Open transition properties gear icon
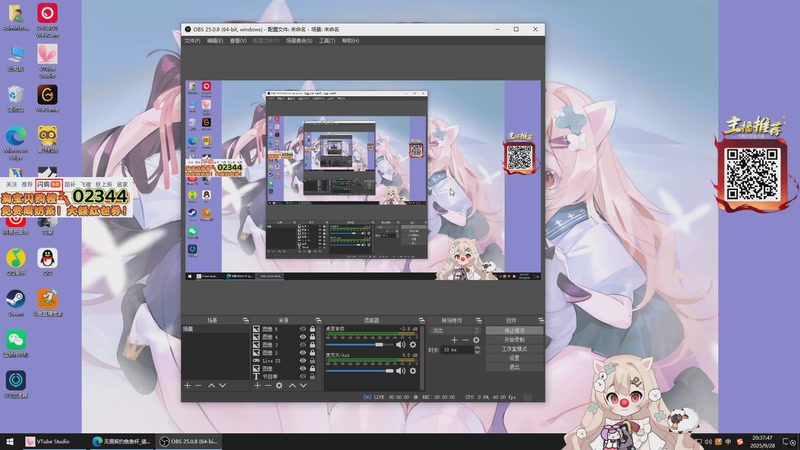This screenshot has height=450, width=800. tap(476, 340)
